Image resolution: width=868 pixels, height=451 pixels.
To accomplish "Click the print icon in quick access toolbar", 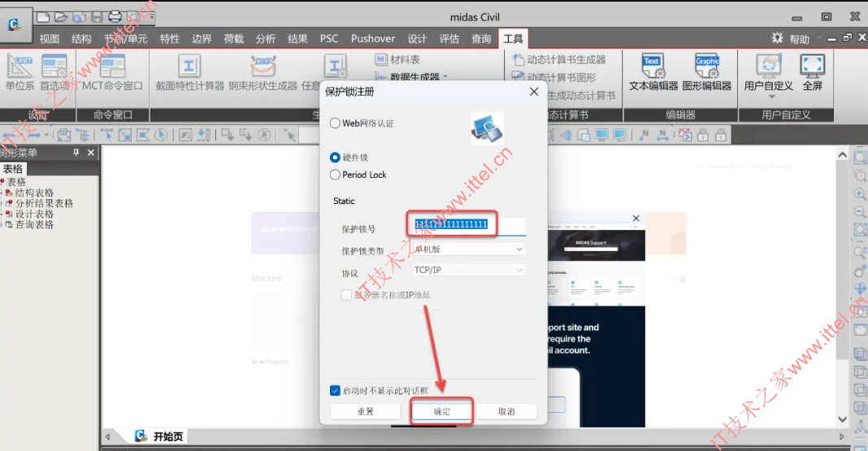I will click(x=115, y=17).
